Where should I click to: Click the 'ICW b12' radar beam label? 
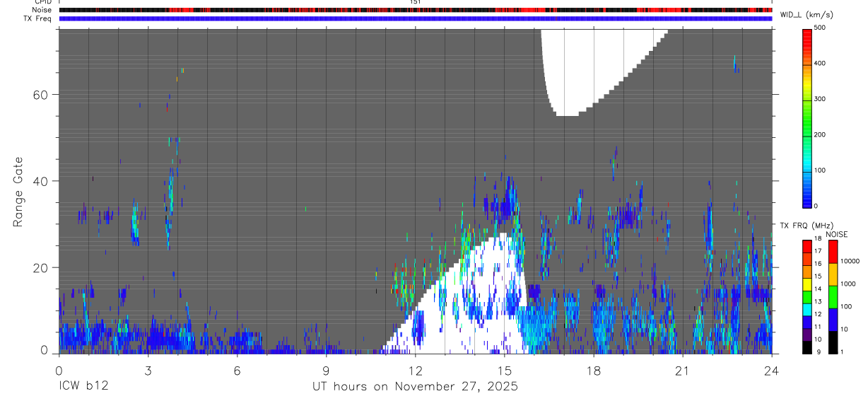83,387
